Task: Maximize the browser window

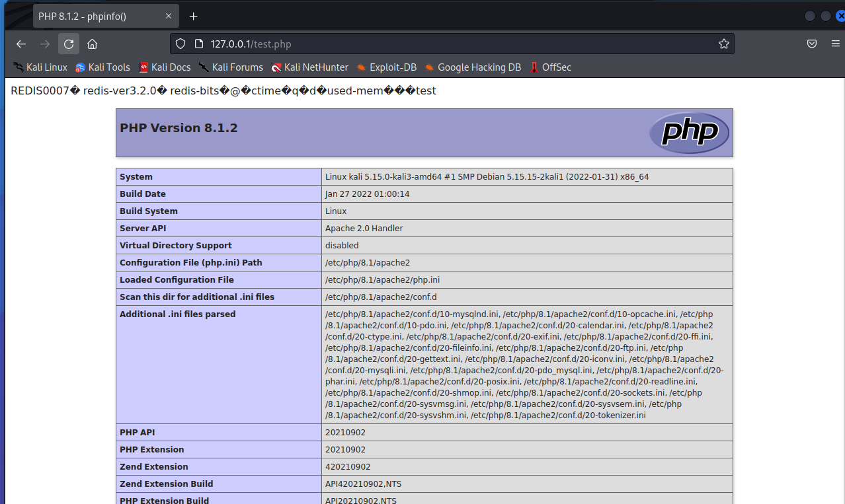Action: pyautogui.click(x=825, y=16)
